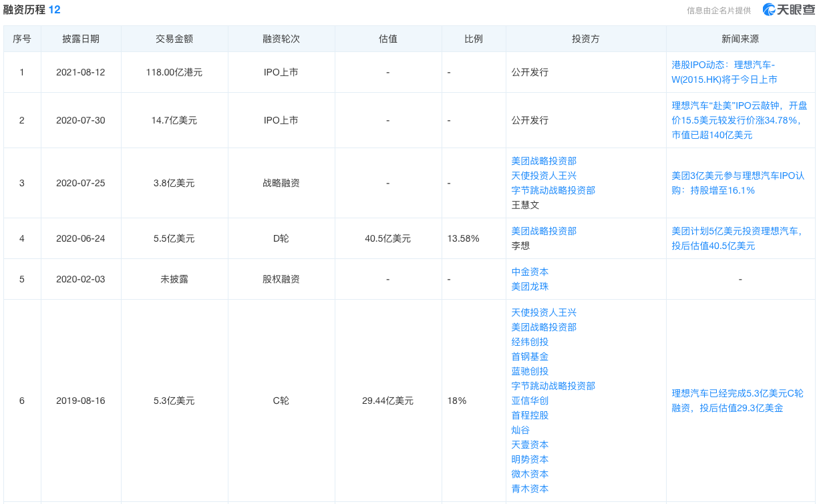The width and height of the screenshot is (819, 504).
Task: Select the date cell 2020-02-03
Action: pyautogui.click(x=81, y=279)
